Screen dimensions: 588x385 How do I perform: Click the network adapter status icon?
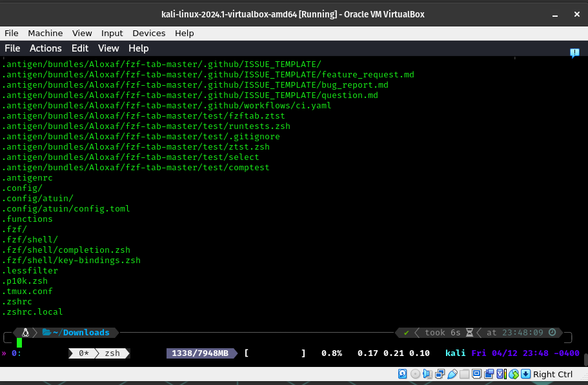[440, 374]
